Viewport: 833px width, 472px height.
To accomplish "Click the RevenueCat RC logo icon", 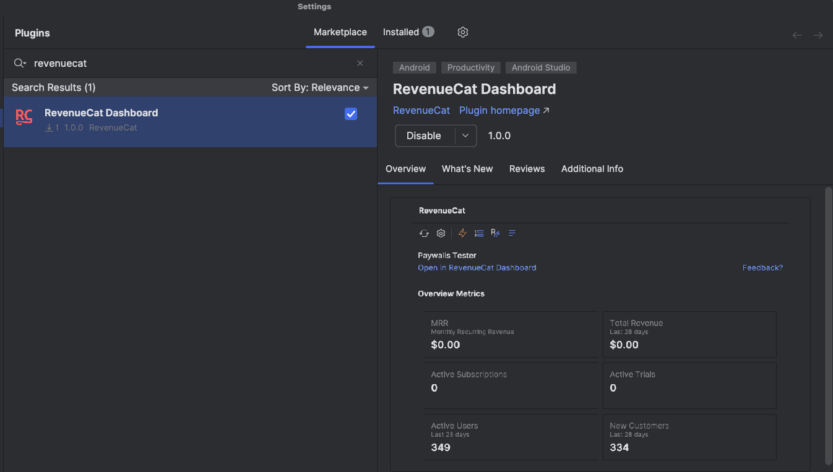I will click(x=24, y=118).
